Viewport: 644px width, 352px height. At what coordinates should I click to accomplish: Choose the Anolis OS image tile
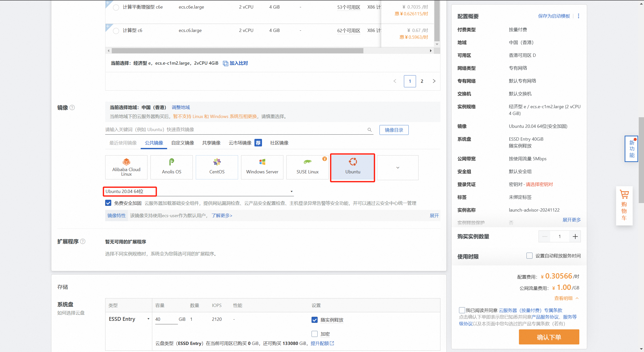[x=172, y=167]
